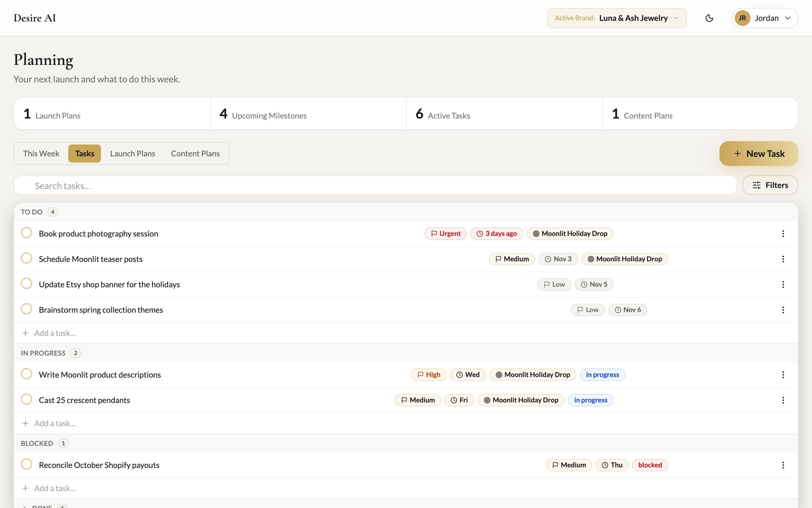Click the 3 days ago overdue badge
This screenshot has width=812, height=508.
496,233
